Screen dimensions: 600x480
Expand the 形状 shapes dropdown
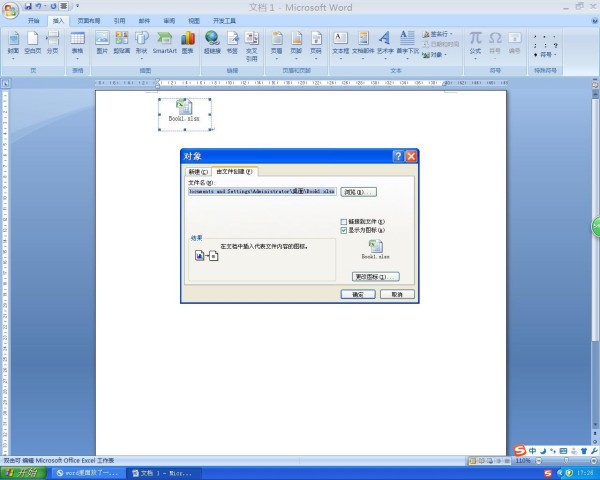pyautogui.click(x=141, y=43)
